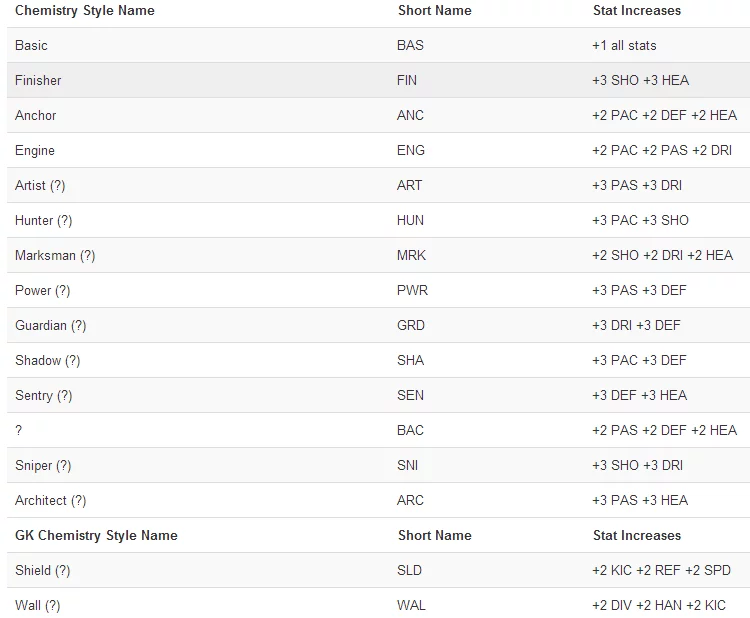Viewport: 750px width, 618px height.
Task: Select Marksman's +2 SHO +2 DRI +2 HEA cell
Action: click(x=662, y=255)
